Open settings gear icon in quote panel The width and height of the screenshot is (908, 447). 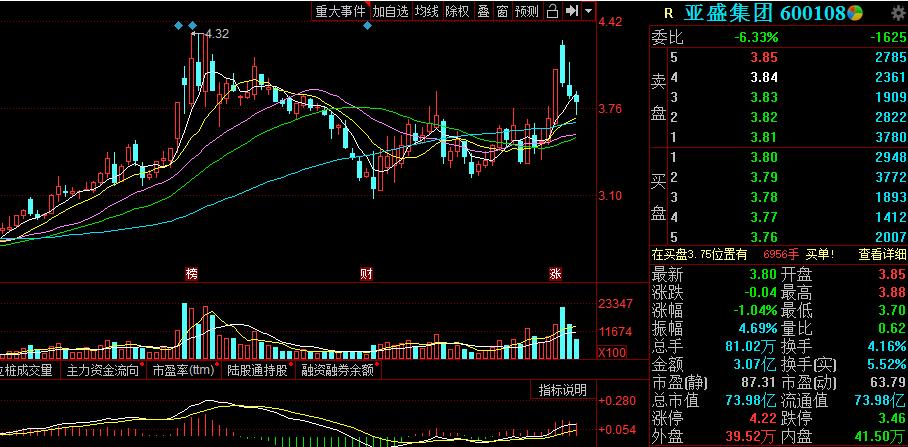pos(900,13)
